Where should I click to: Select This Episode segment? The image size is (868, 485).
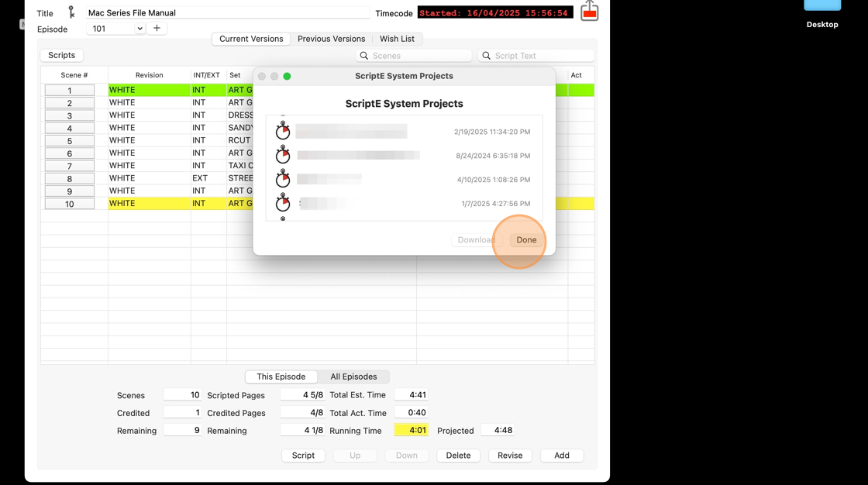pyautogui.click(x=281, y=377)
